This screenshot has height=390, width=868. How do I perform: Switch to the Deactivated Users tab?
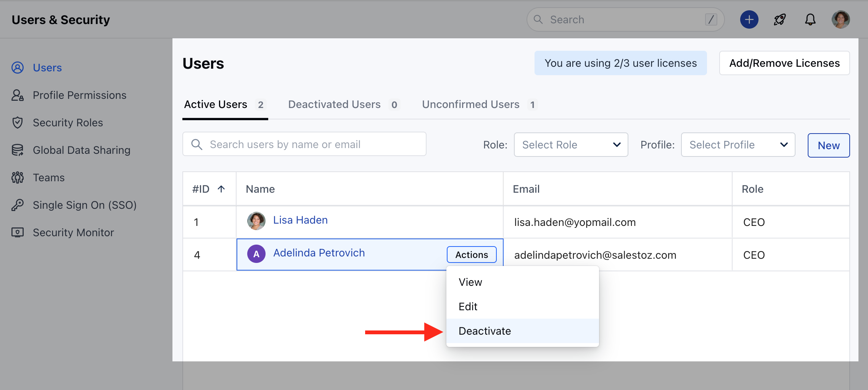[x=334, y=104]
